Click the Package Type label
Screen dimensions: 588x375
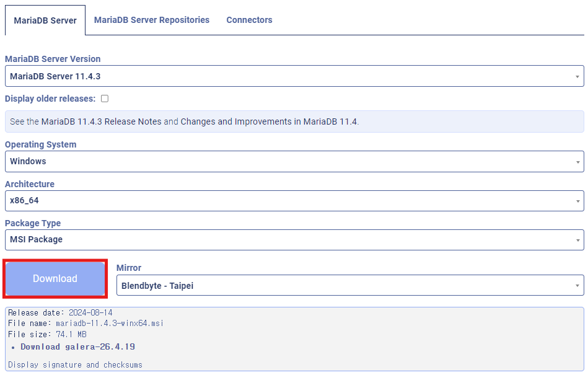pos(33,223)
